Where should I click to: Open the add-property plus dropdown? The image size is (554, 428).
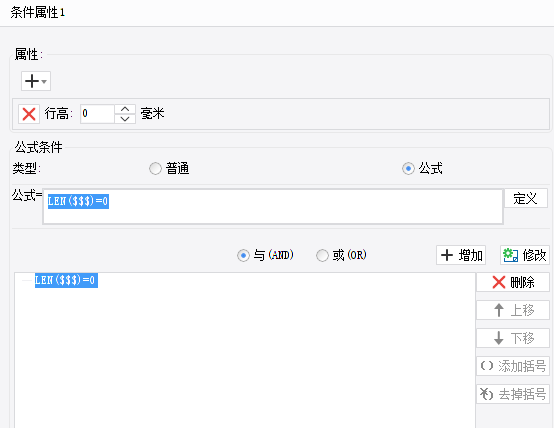[x=36, y=81]
